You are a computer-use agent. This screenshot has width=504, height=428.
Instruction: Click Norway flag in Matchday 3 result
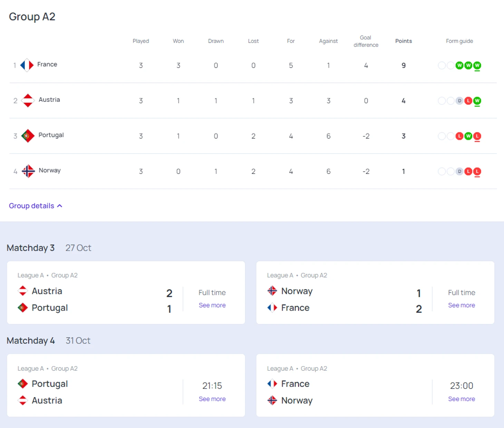pos(272,291)
